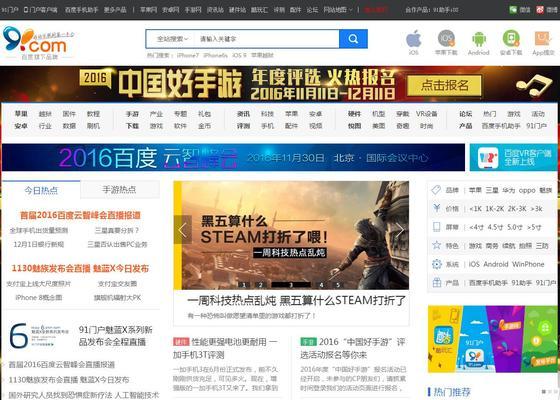Open the 全站搜索 search scope dropdown

pos(172,39)
